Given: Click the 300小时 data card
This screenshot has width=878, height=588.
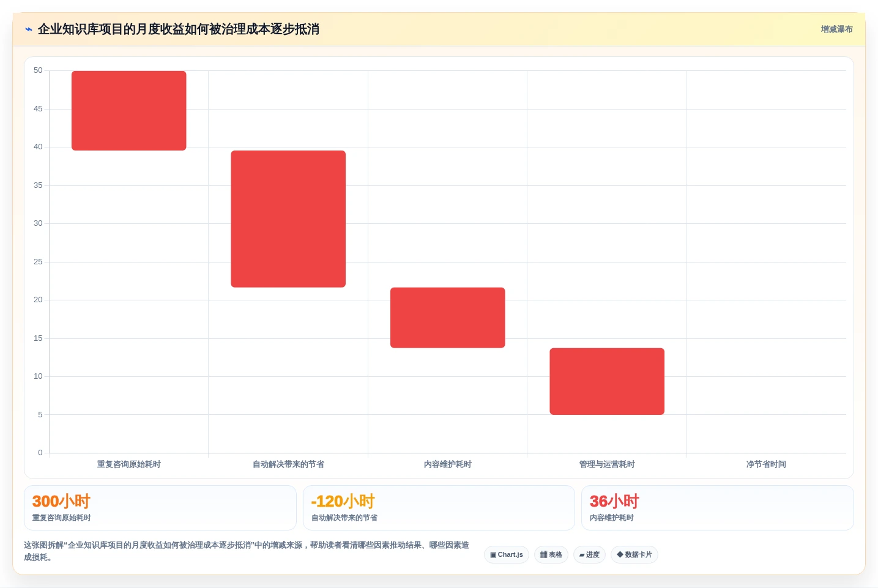Looking at the screenshot, I should [x=160, y=508].
